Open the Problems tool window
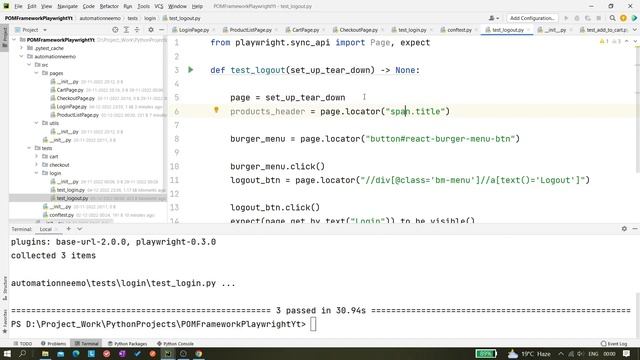The width and height of the screenshot is (640, 360). point(53,344)
